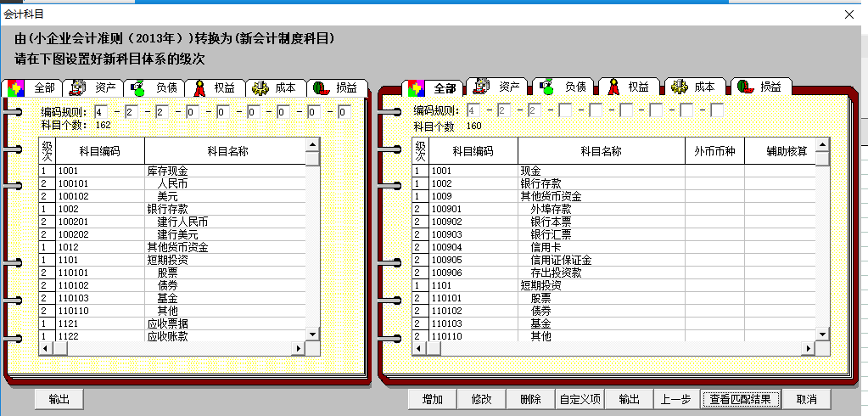Viewport: 868px width, 416px height.
Task: Click the right-side 输出 button
Action: (629, 399)
